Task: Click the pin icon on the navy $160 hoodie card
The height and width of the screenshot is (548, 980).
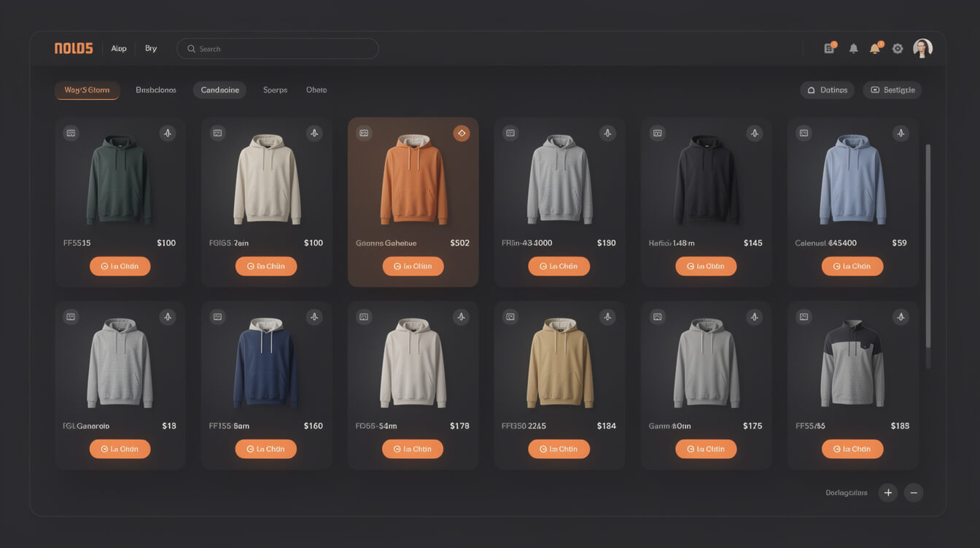Action: click(x=314, y=316)
